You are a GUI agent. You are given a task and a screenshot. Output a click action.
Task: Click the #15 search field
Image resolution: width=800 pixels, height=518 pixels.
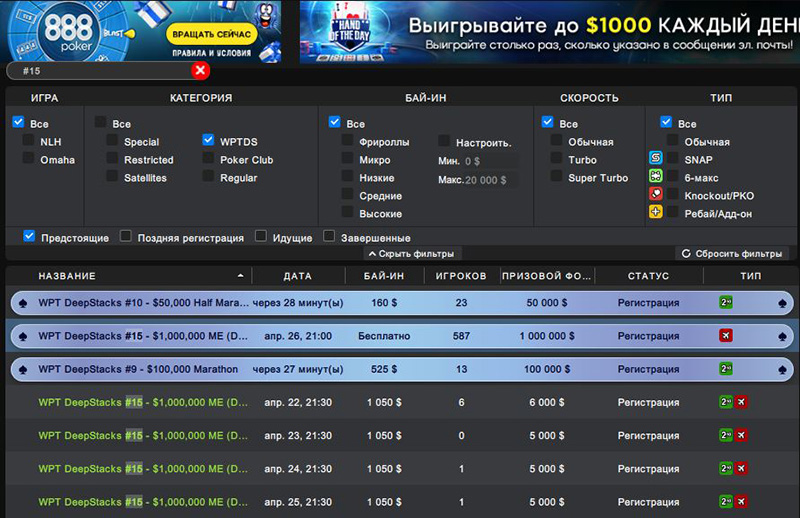coord(99,71)
